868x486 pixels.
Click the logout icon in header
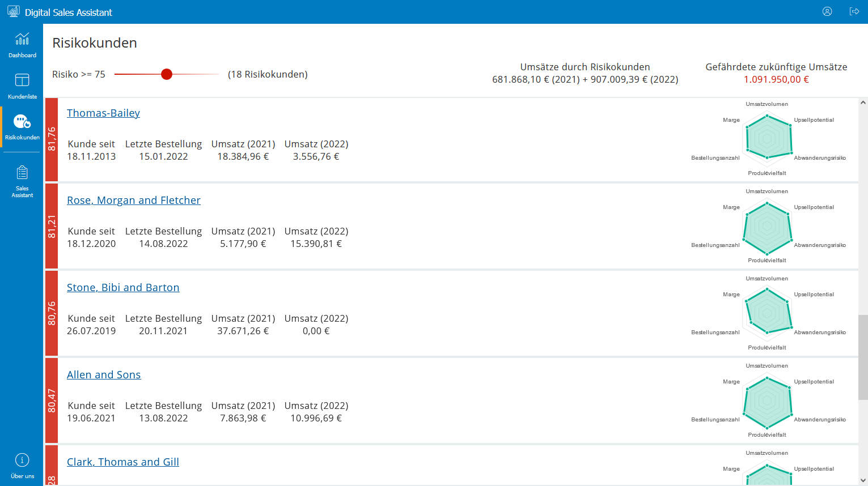854,11
